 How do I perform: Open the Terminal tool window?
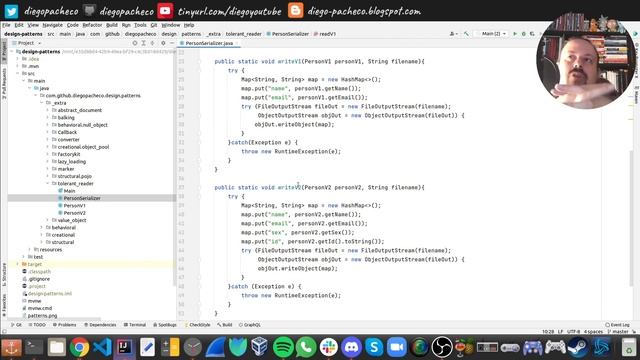point(135,325)
